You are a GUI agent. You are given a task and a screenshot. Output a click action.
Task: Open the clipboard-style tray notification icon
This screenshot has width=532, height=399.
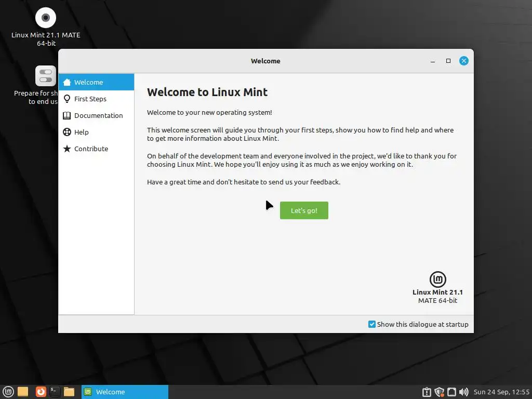click(x=427, y=392)
